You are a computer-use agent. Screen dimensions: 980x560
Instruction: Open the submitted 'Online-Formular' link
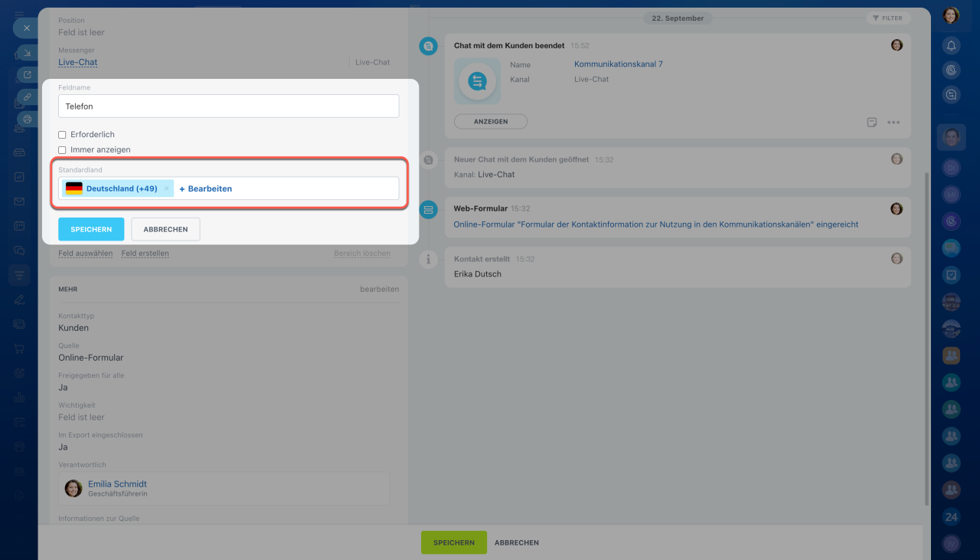[x=656, y=224]
